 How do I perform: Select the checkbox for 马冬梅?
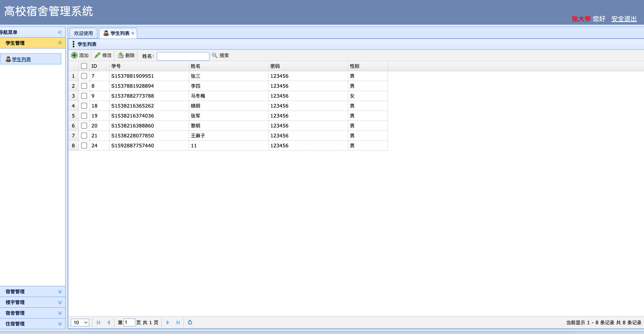[x=84, y=96]
